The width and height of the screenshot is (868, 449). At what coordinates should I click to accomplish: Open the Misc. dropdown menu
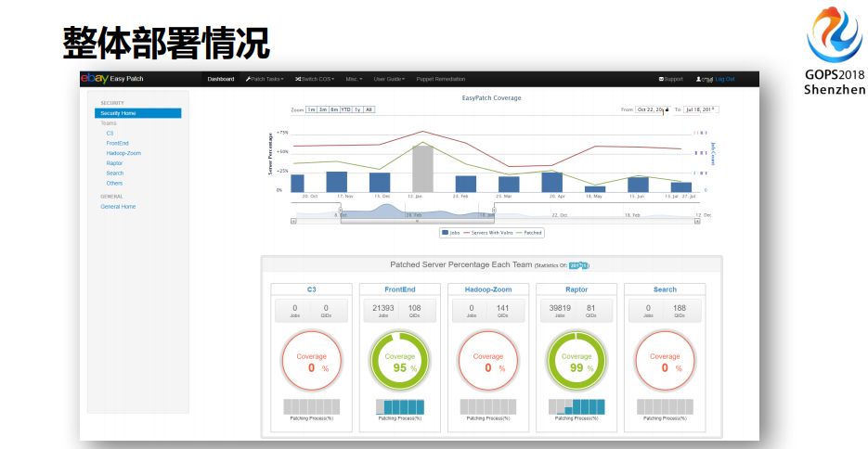pyautogui.click(x=355, y=79)
